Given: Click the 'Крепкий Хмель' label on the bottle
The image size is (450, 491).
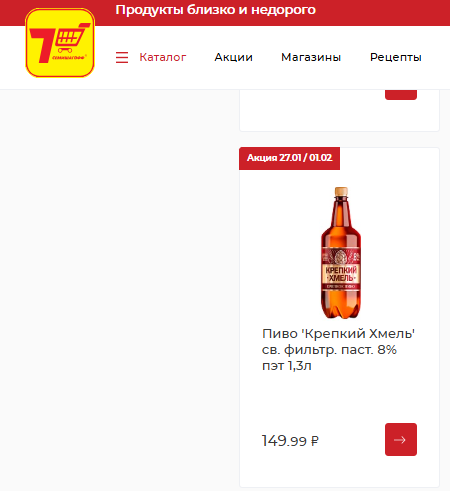Looking at the screenshot, I should point(341,274).
